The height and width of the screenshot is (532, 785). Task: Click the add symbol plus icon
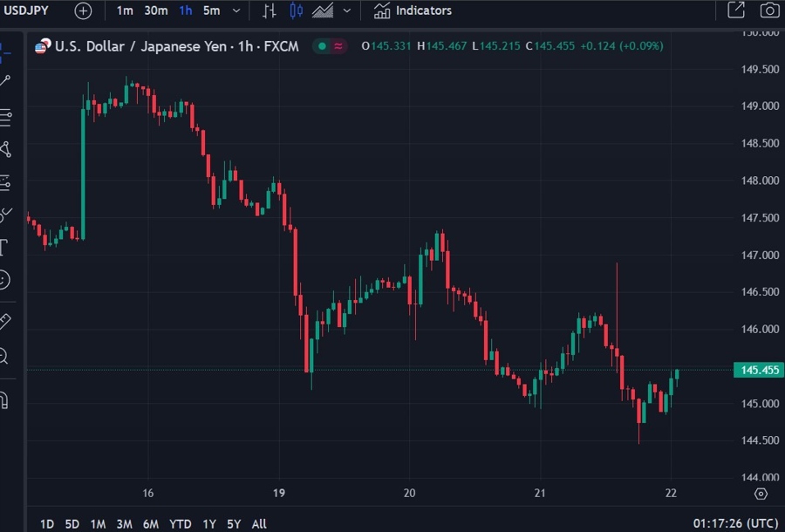(83, 11)
